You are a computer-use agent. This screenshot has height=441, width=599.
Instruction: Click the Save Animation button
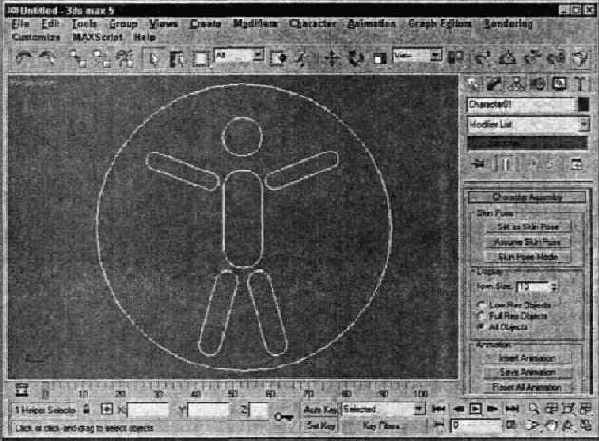[527, 372]
